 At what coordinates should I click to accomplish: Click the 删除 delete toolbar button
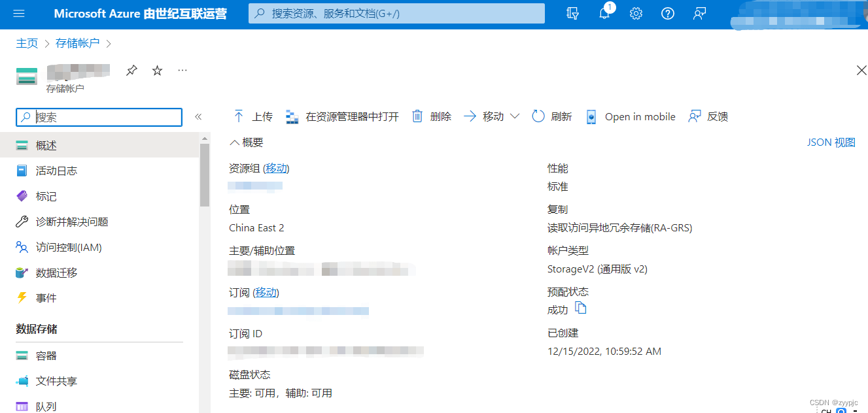431,117
